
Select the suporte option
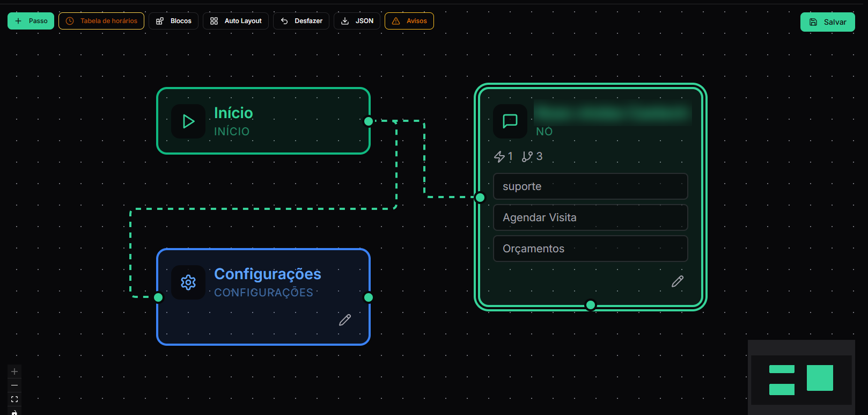(x=591, y=186)
